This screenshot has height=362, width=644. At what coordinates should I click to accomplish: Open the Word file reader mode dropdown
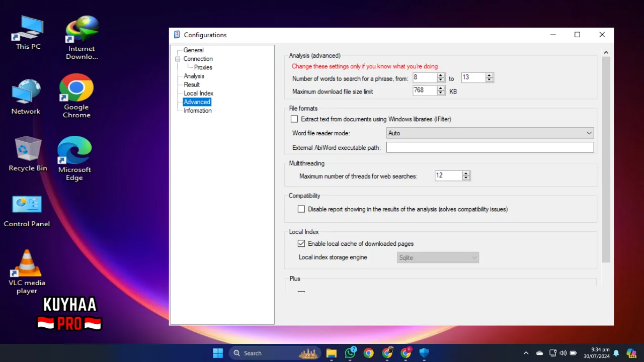click(x=490, y=133)
